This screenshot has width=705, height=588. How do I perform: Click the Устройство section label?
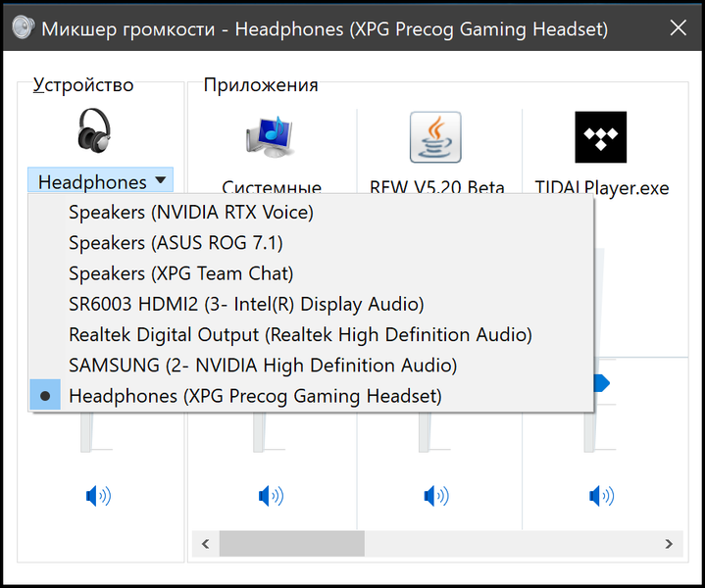pyautogui.click(x=83, y=84)
